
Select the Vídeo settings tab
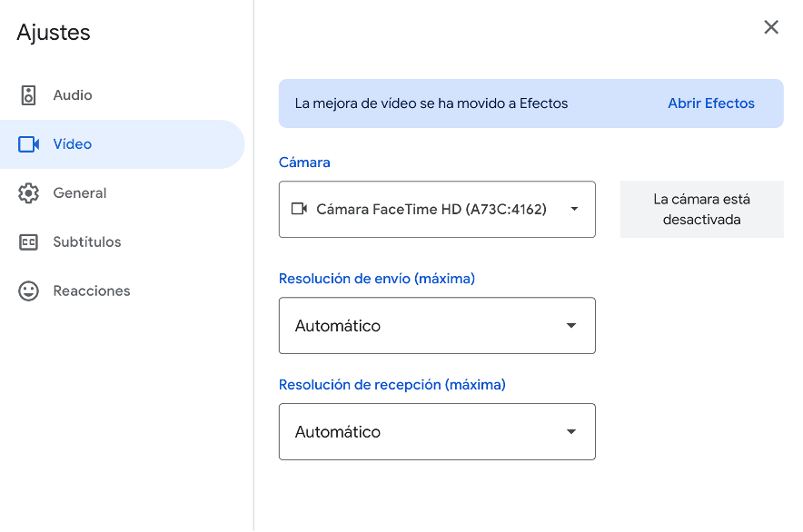point(122,144)
